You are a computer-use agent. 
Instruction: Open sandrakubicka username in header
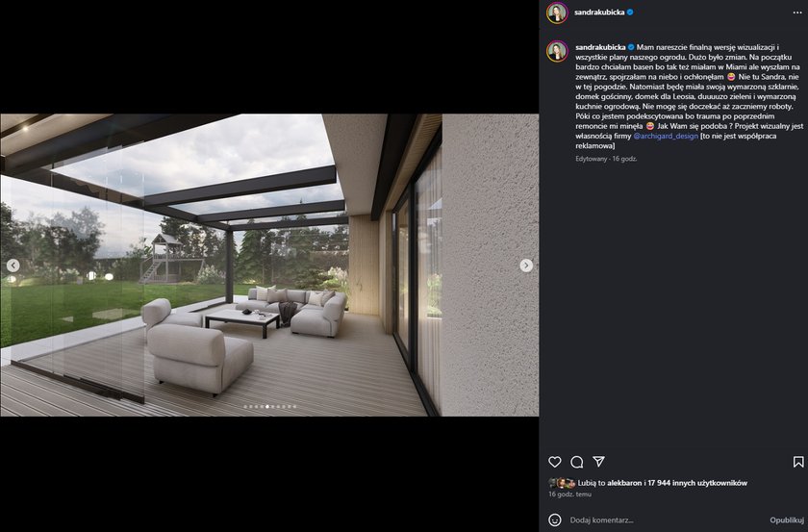point(599,13)
